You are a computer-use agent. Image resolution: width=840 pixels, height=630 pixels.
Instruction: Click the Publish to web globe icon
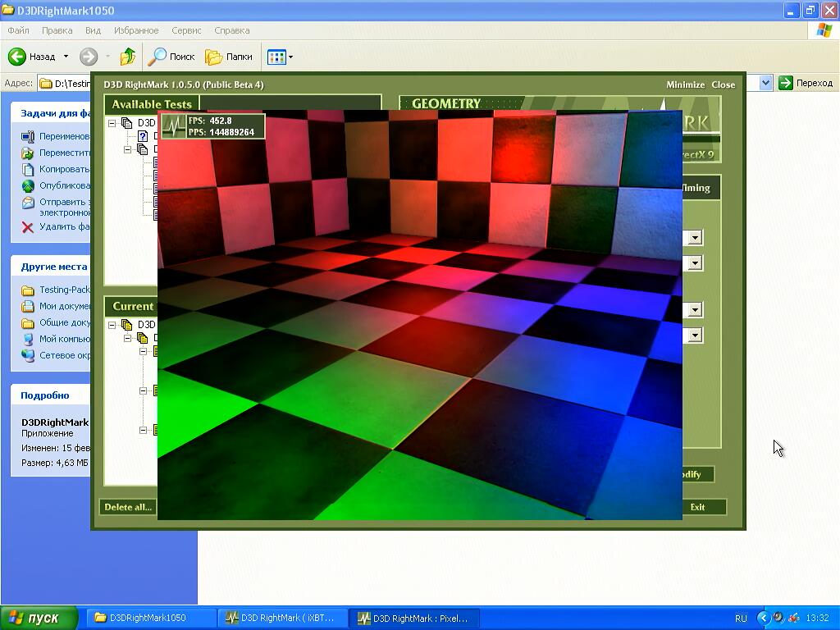click(x=28, y=185)
